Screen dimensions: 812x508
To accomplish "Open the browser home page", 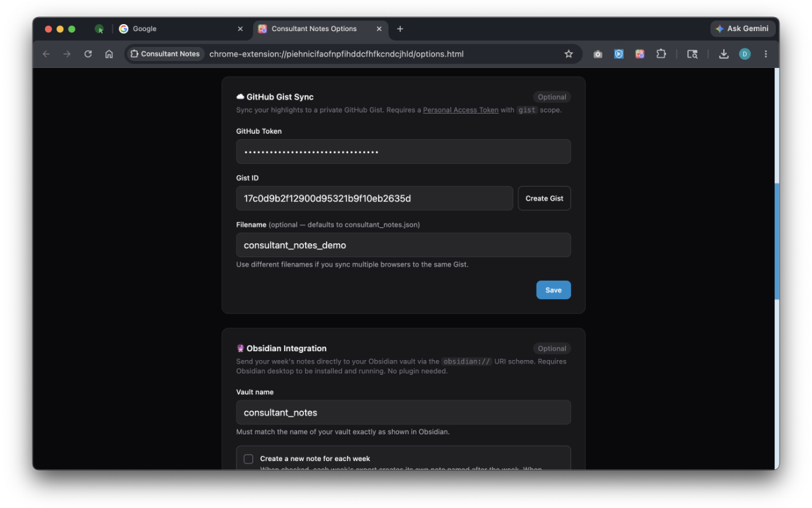I will point(109,54).
